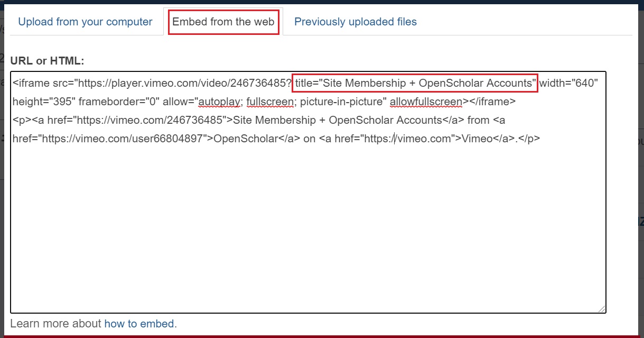
Task: Switch to Upload from your computer tab
Action: (x=85, y=22)
